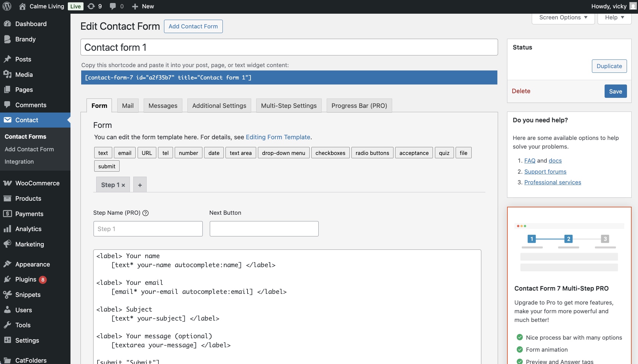Click the Comments speech bubble sidebar icon
Image resolution: width=638 pixels, height=364 pixels.
click(7, 105)
